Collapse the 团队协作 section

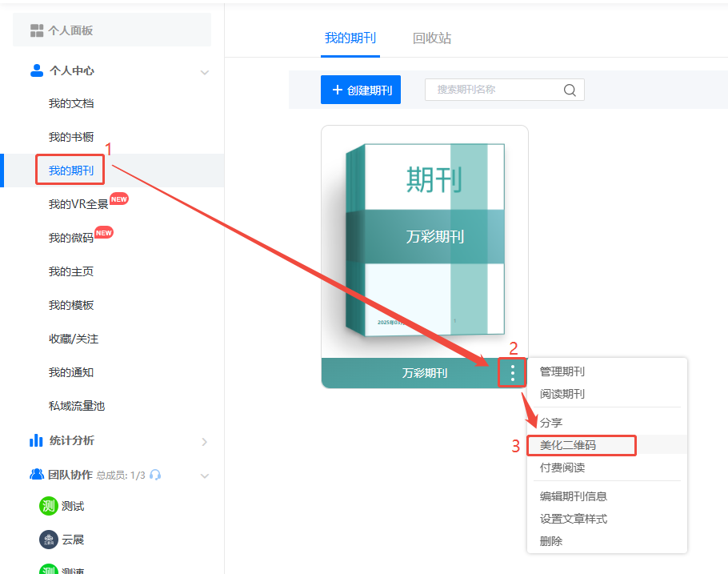[204, 476]
